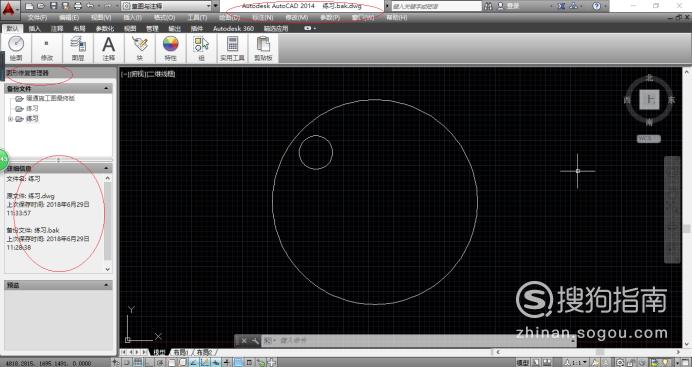Image resolution: width=692 pixels, height=367 pixels.
Task: Toggle the lineweight display status bar button
Action: pyautogui.click(x=226, y=363)
